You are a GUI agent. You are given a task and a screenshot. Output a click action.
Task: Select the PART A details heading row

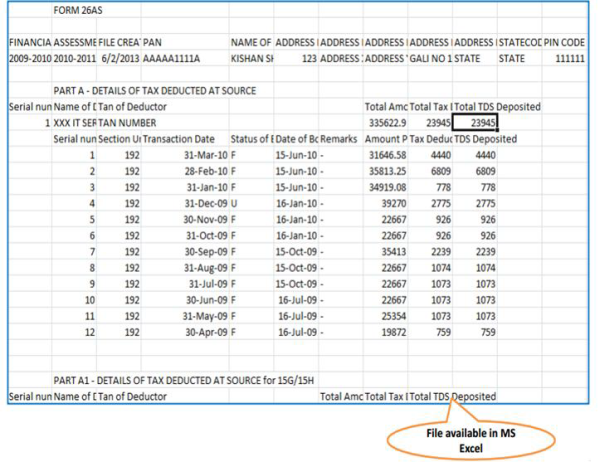click(x=155, y=91)
